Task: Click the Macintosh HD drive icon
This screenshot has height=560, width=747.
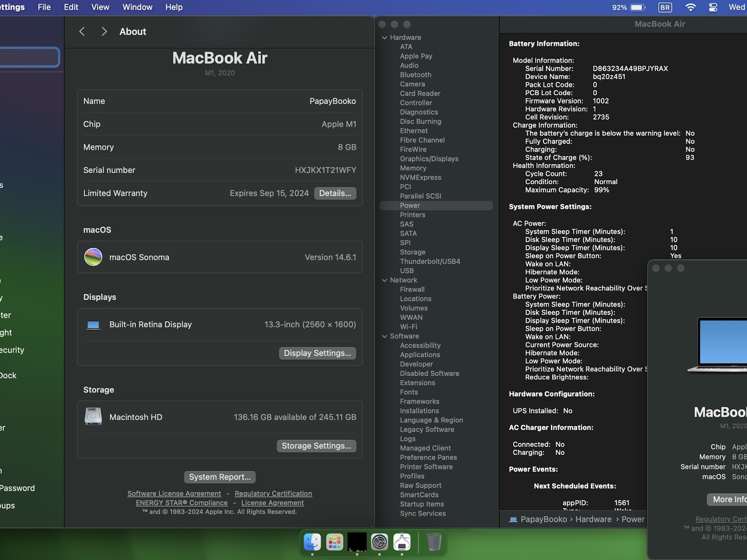Action: [x=93, y=416]
